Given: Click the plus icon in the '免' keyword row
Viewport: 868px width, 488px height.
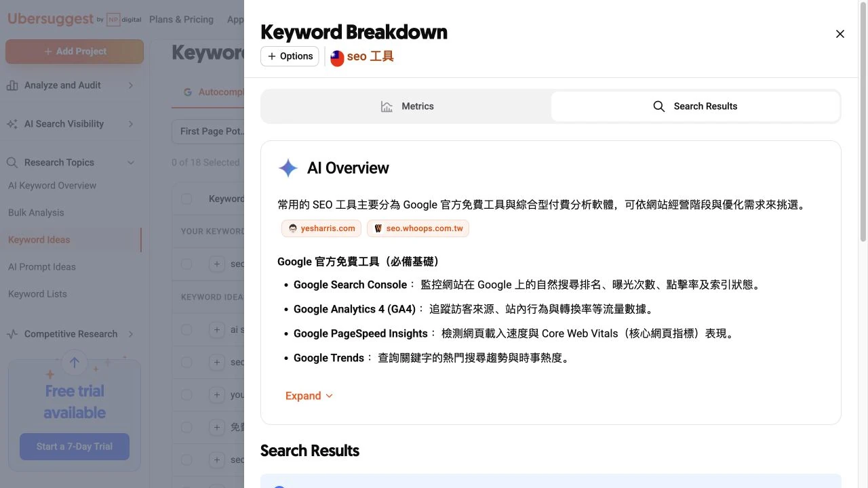Looking at the screenshot, I should click(216, 427).
